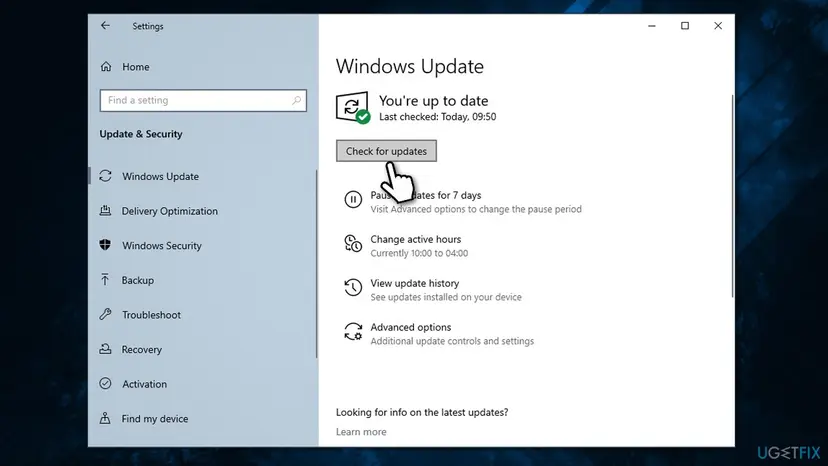This screenshot has width=828, height=466.
Task: Open Find my device settings
Action: pos(155,418)
